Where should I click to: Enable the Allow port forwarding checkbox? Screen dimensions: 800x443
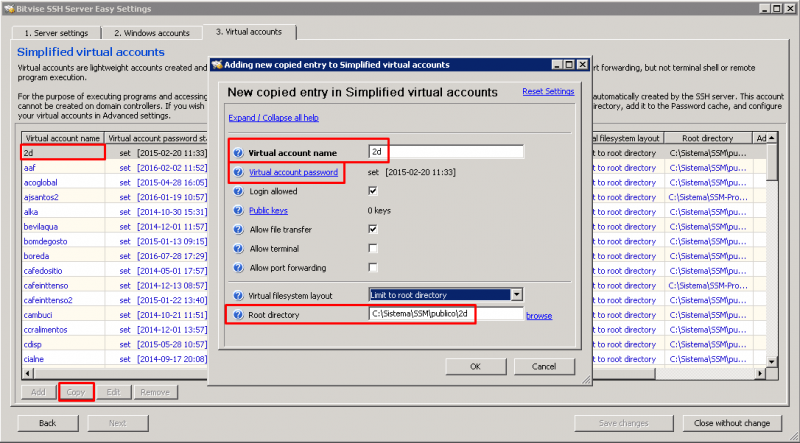[x=373, y=267]
